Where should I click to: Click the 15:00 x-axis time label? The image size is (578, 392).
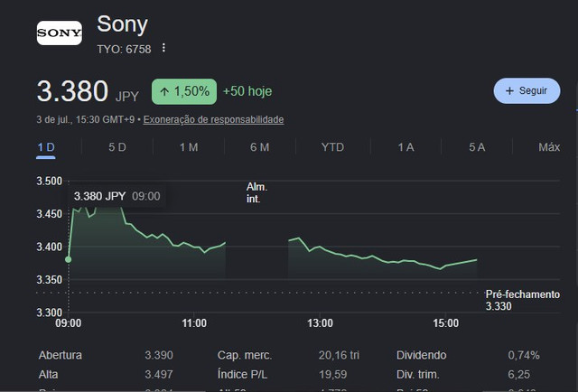click(446, 323)
